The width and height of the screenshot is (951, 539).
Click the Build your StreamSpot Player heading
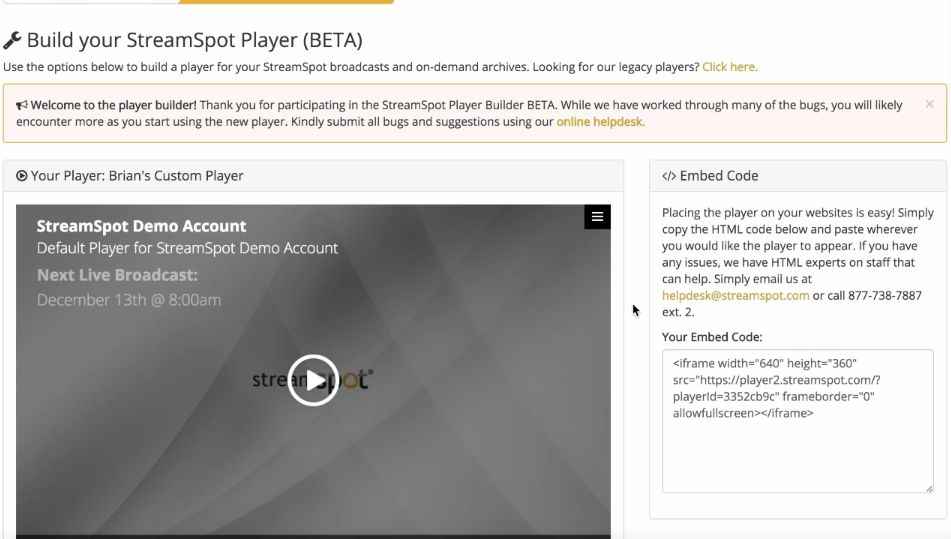[x=195, y=40]
